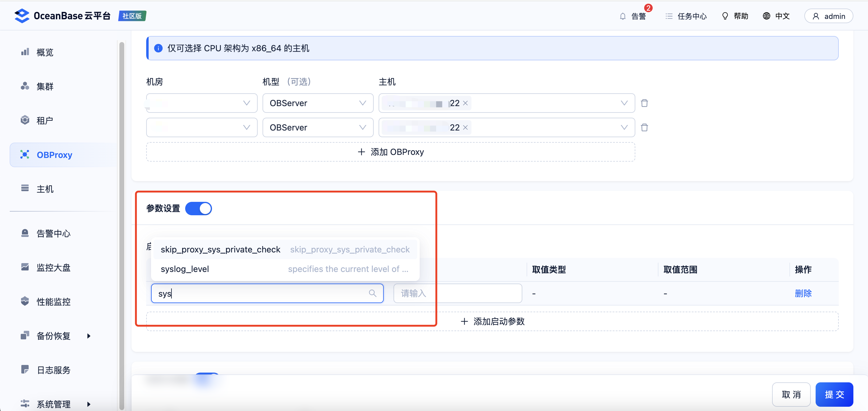Open the first 机房 dropdown

202,103
